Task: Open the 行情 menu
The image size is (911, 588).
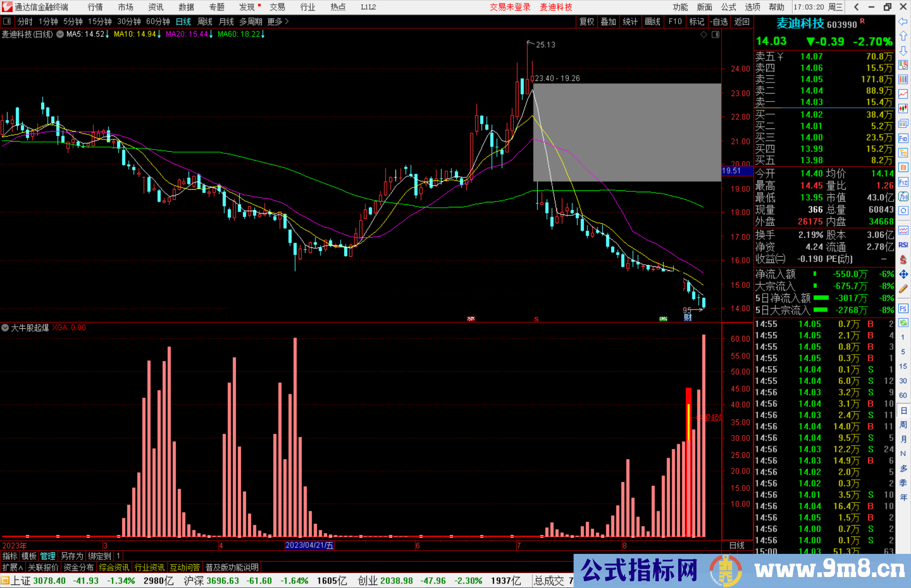Action: (95, 7)
